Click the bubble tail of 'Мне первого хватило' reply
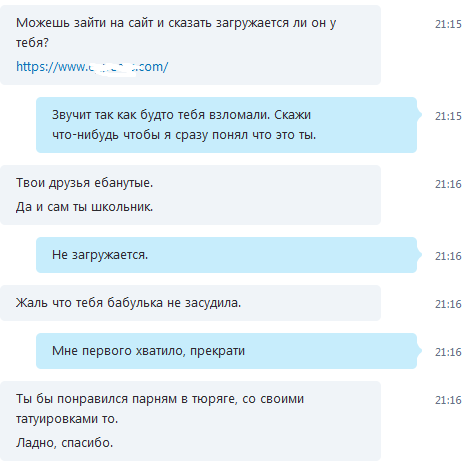The image size is (473, 463). point(419,351)
